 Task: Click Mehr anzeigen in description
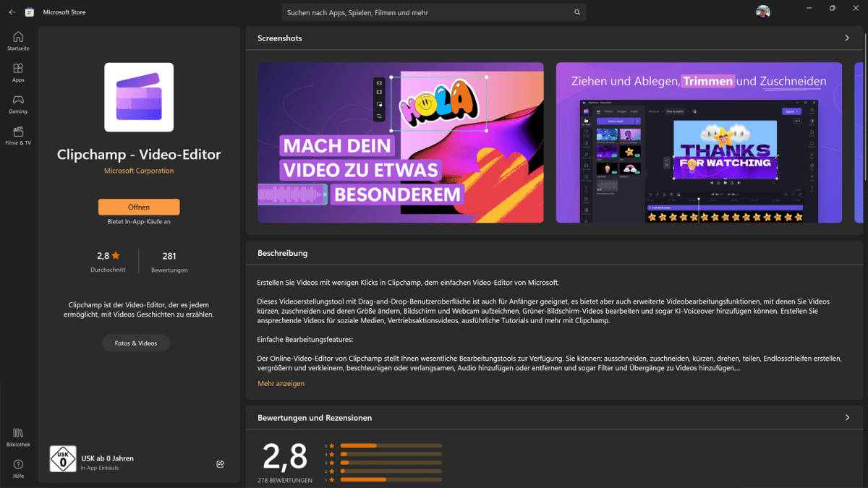pos(281,383)
